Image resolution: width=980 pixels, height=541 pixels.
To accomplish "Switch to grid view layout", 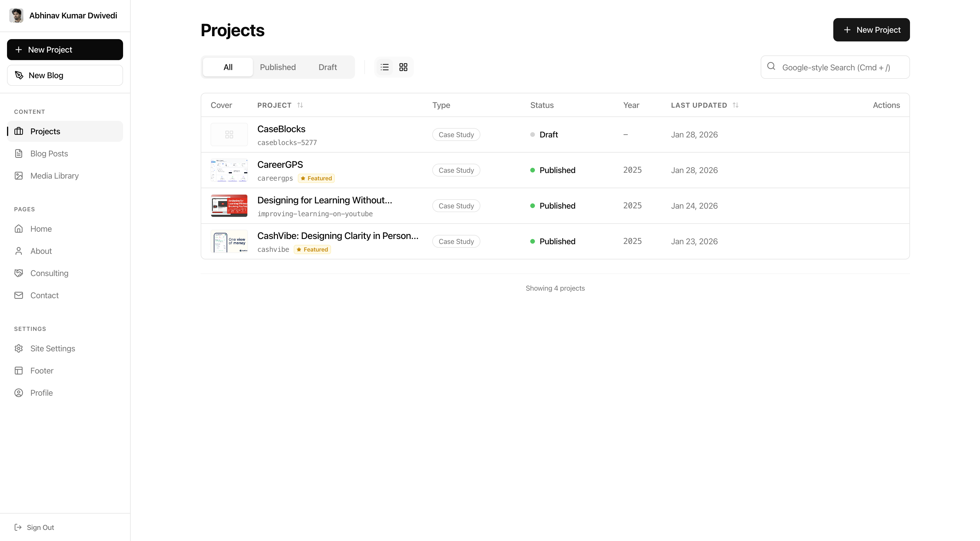I will pos(403,67).
